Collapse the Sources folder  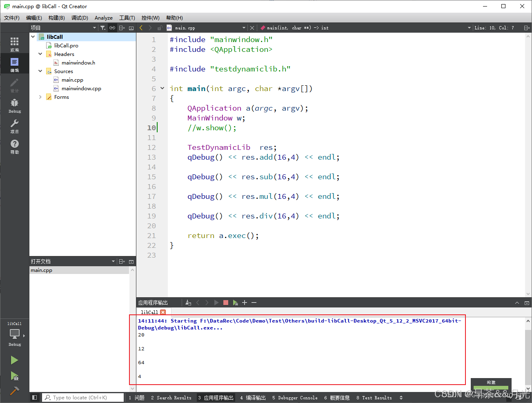[x=40, y=71]
